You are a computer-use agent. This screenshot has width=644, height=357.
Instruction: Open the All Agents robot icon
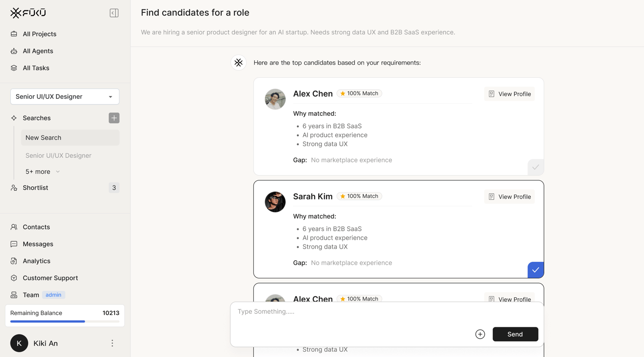pos(14,51)
